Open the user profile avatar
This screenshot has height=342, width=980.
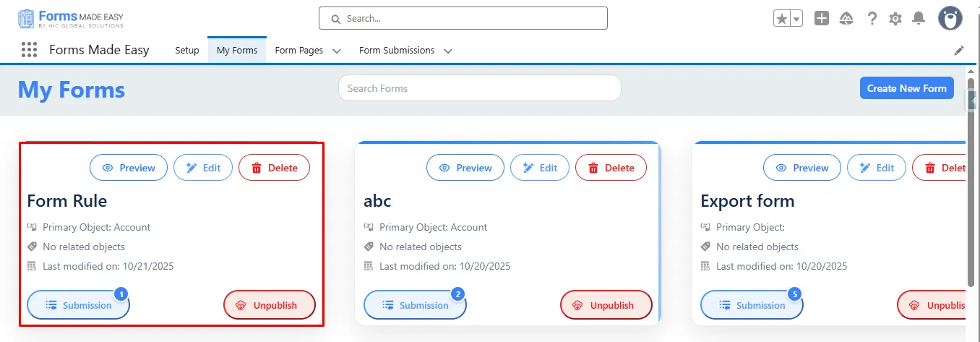click(x=950, y=19)
